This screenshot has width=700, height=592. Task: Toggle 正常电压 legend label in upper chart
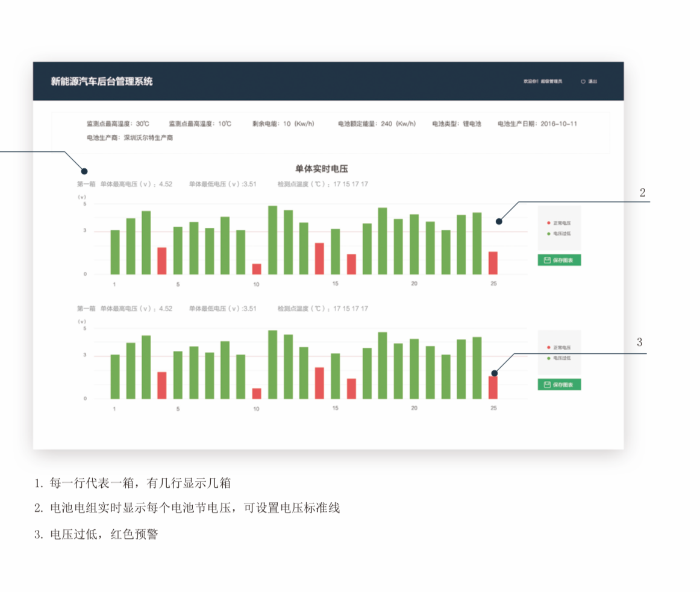click(561, 223)
